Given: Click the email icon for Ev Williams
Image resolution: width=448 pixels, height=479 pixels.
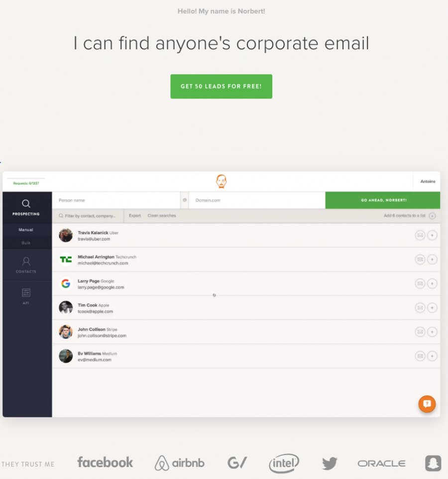Looking at the screenshot, I should (420, 356).
